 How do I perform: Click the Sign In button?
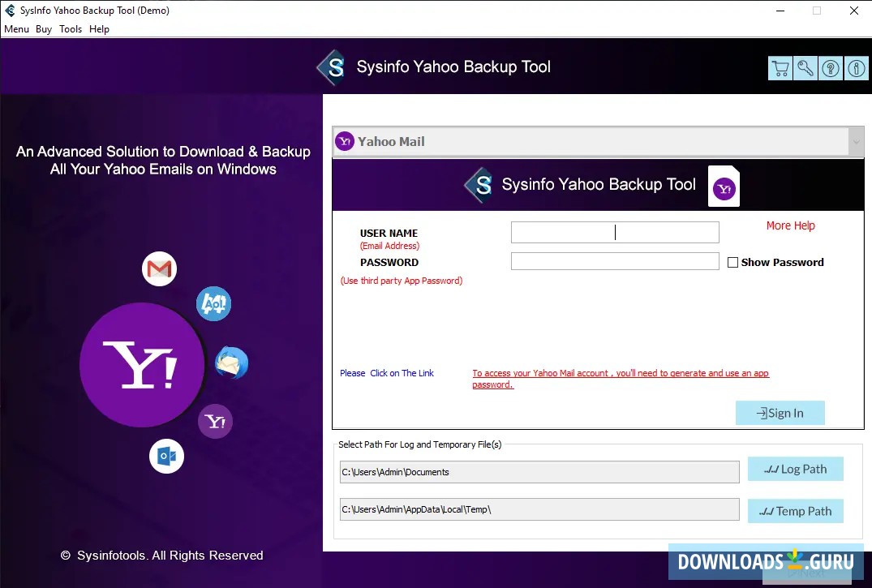click(x=780, y=412)
